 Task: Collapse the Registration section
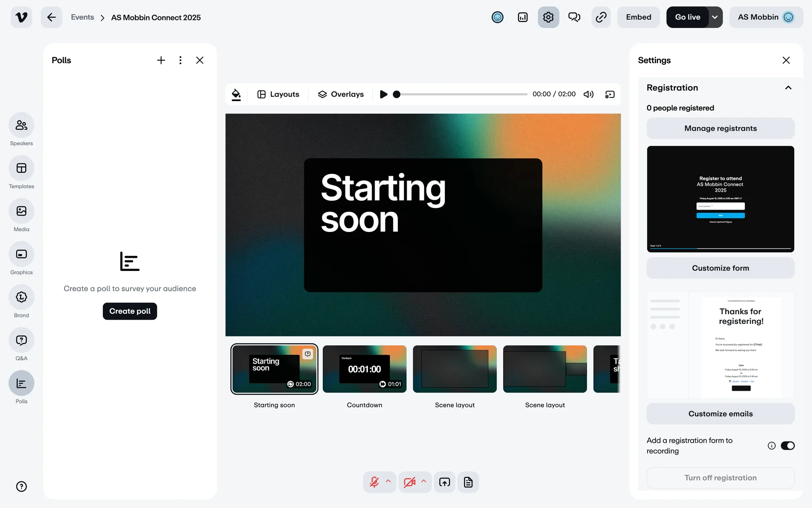[788, 88]
